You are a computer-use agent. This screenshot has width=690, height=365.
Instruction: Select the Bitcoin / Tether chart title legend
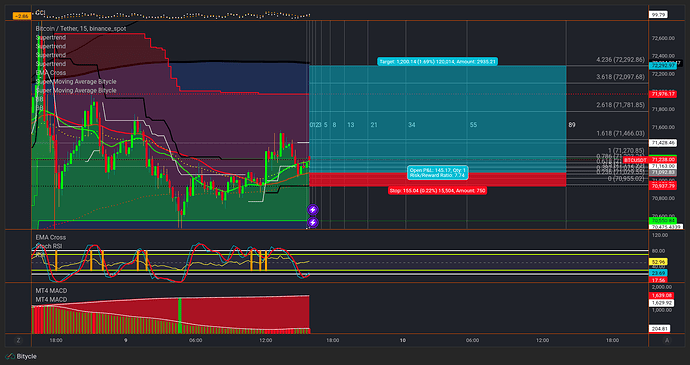click(x=81, y=29)
